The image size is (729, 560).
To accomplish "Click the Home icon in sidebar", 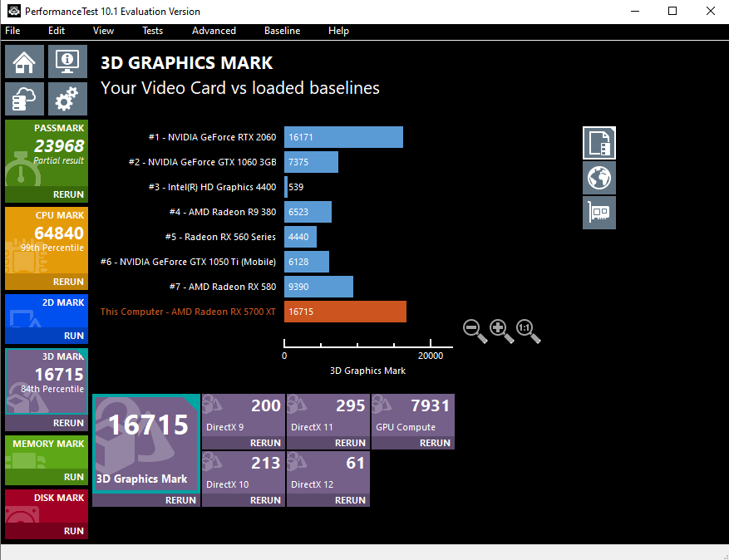I will click(x=25, y=61).
